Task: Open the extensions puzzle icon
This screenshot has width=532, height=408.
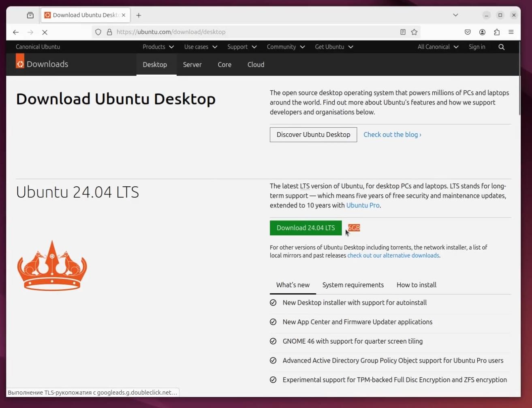Action: tap(497, 32)
